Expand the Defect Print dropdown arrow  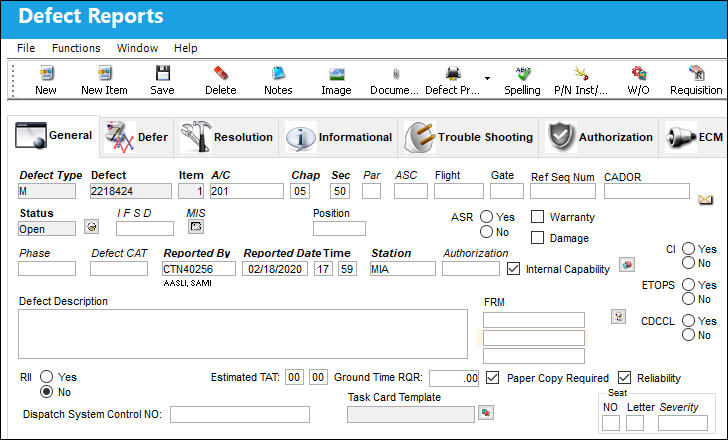pos(487,78)
